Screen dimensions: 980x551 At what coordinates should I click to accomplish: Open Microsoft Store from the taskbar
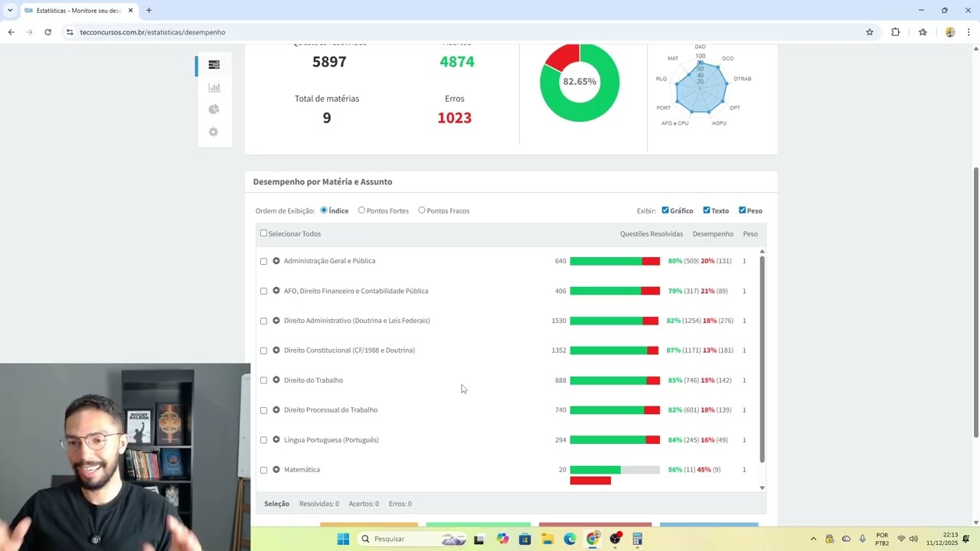(x=524, y=539)
